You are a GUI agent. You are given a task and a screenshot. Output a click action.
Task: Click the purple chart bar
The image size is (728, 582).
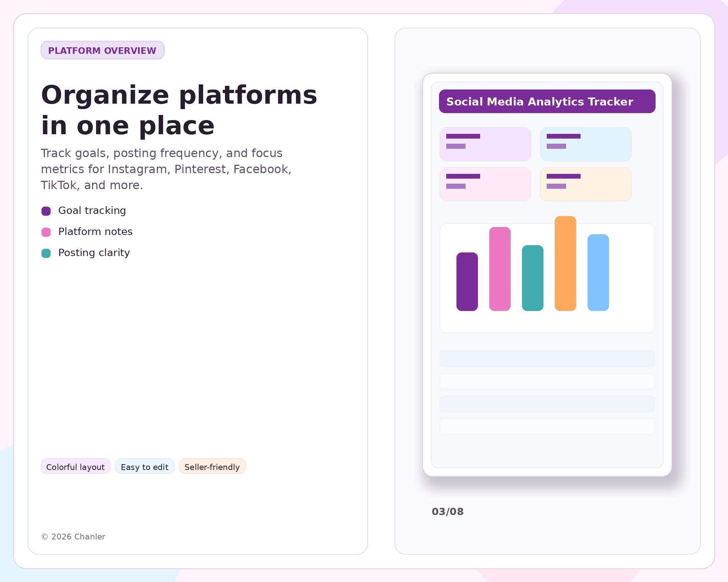467,282
